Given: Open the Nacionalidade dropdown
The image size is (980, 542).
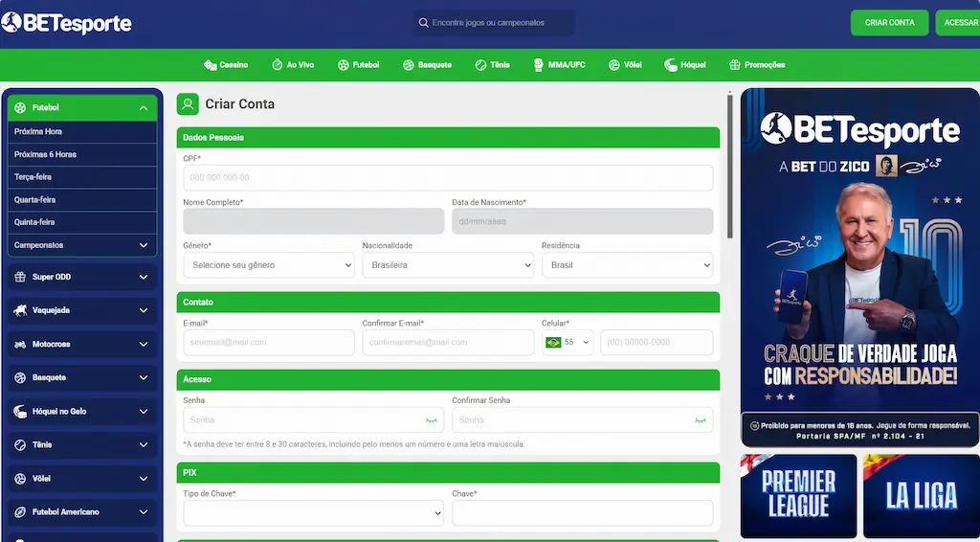Looking at the screenshot, I should (448, 265).
